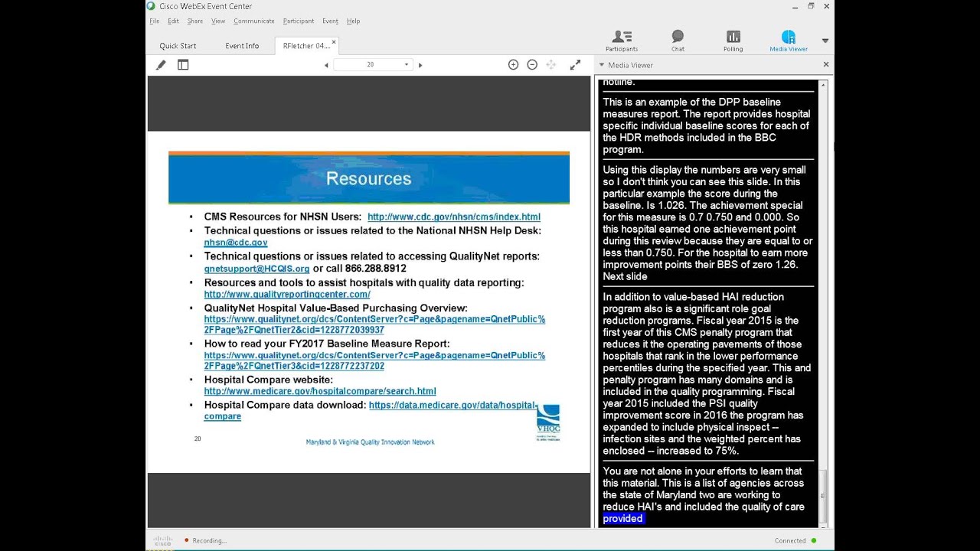Click the qnetsupport@HCQIS.org email link
This screenshot has width=980, height=551.
(x=256, y=269)
